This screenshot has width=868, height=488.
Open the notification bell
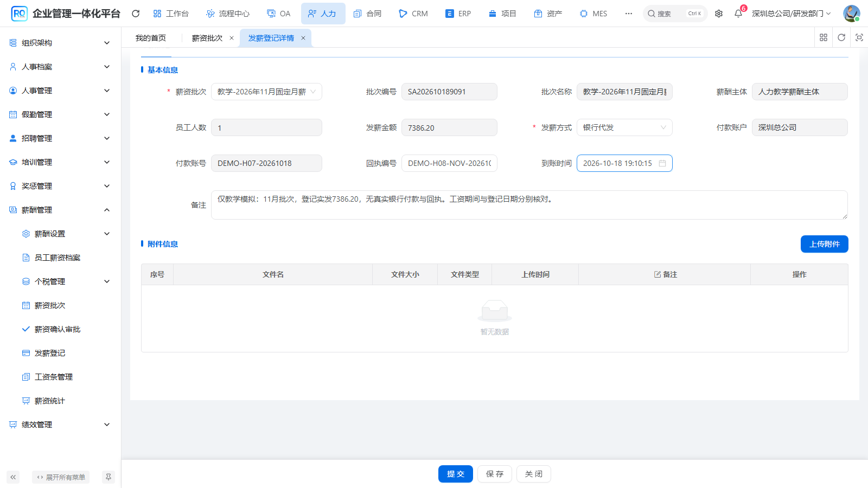pyautogui.click(x=738, y=14)
